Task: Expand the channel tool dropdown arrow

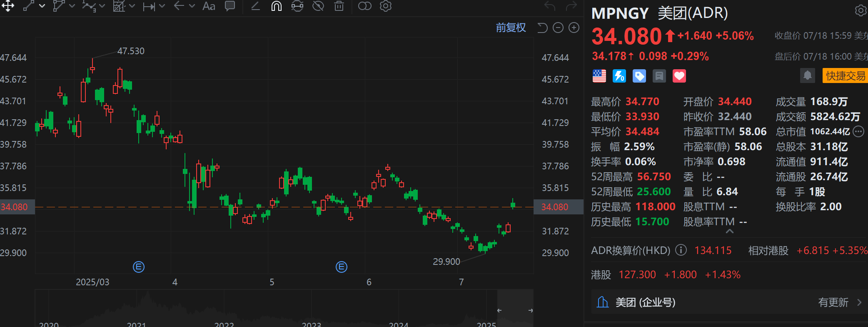Action: (x=72, y=6)
